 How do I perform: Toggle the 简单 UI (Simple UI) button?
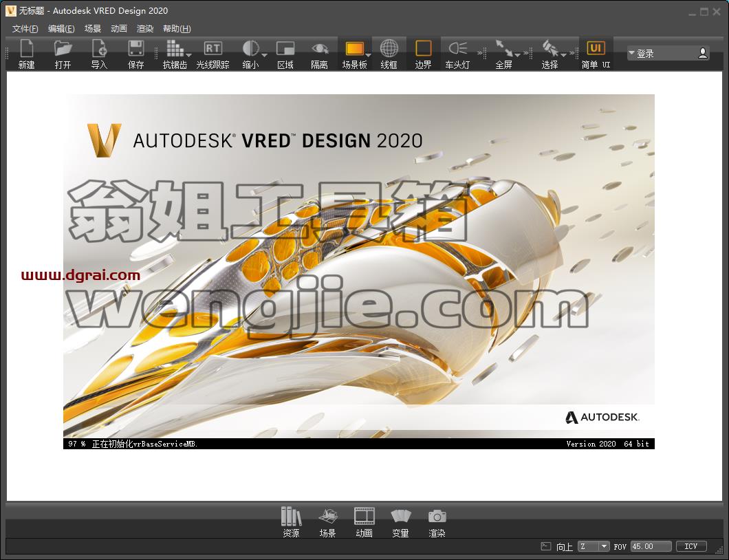coord(596,54)
